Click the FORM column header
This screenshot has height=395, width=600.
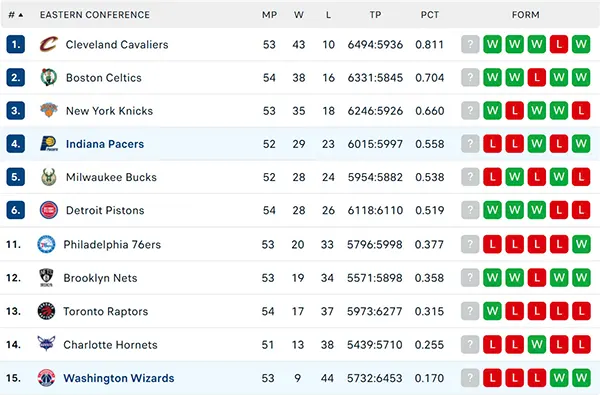(x=526, y=15)
